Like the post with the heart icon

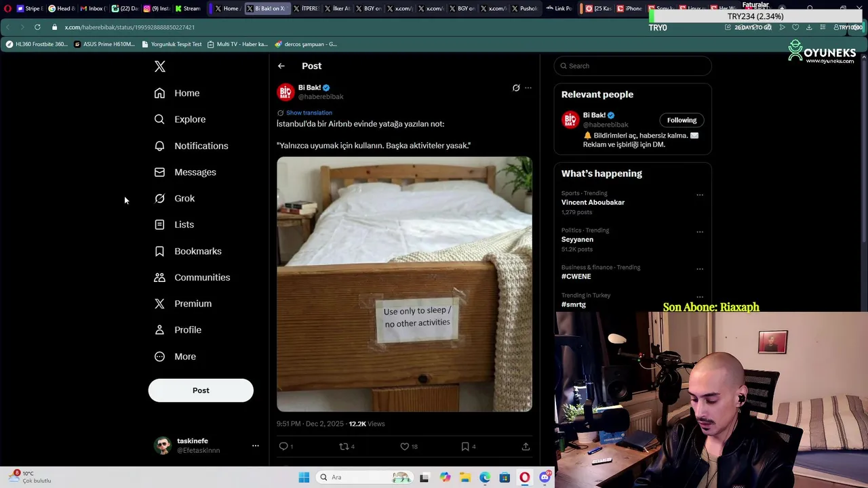pyautogui.click(x=405, y=446)
